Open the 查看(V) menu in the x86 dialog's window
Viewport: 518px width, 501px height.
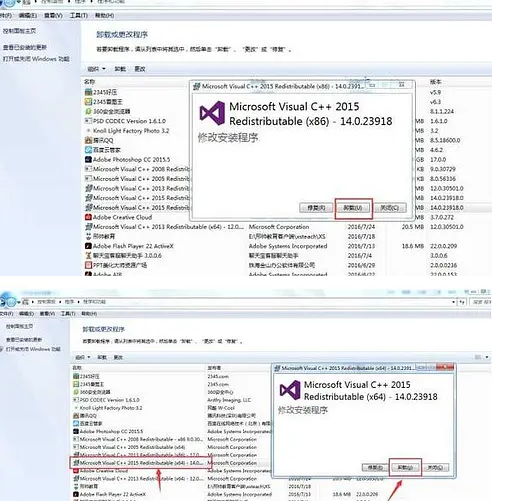coord(53,15)
